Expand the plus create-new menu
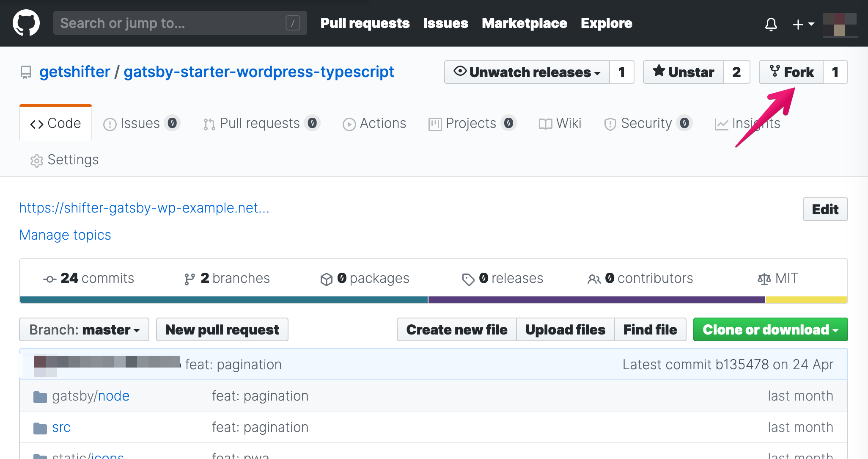The image size is (868, 459). point(803,24)
